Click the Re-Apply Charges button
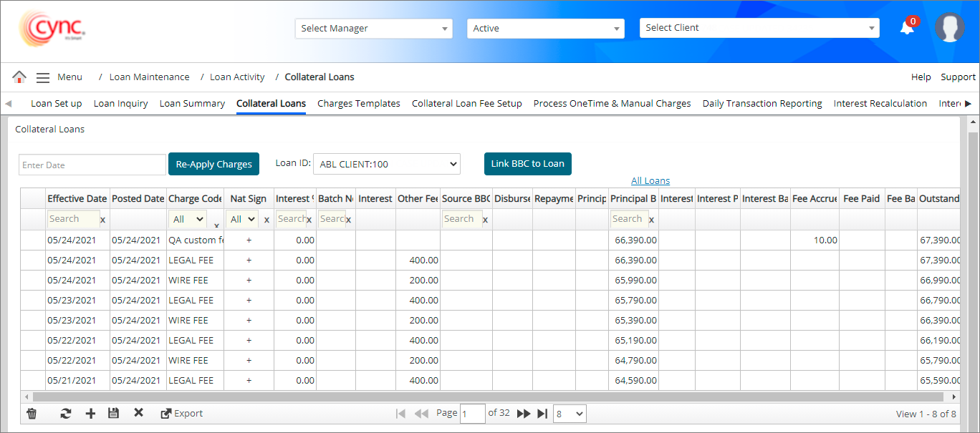Viewport: 980px width, 433px height. pyautogui.click(x=213, y=164)
